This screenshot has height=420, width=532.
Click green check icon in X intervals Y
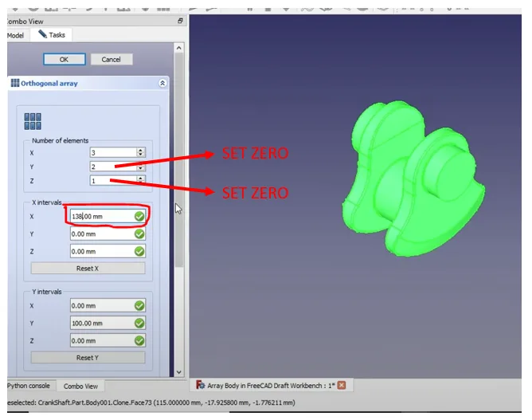(x=139, y=234)
